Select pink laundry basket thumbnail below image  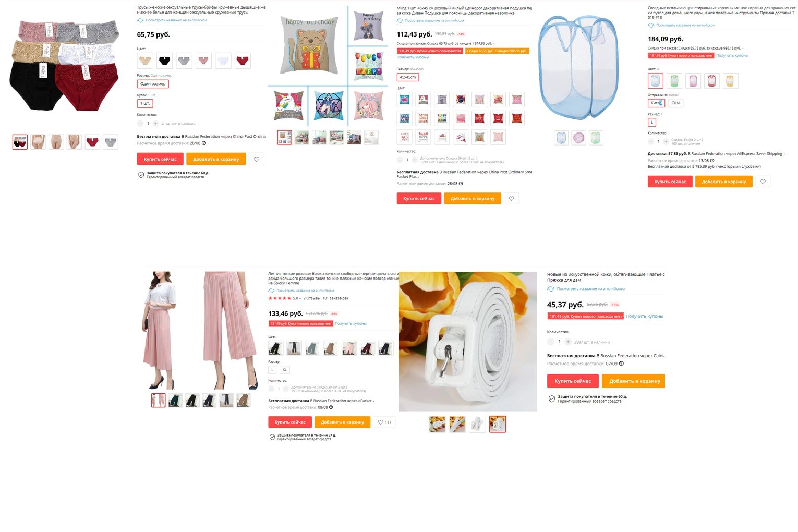click(x=578, y=138)
